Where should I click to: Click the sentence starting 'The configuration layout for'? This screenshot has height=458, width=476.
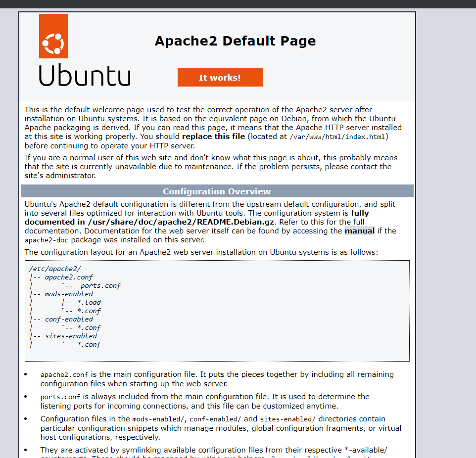[201, 252]
